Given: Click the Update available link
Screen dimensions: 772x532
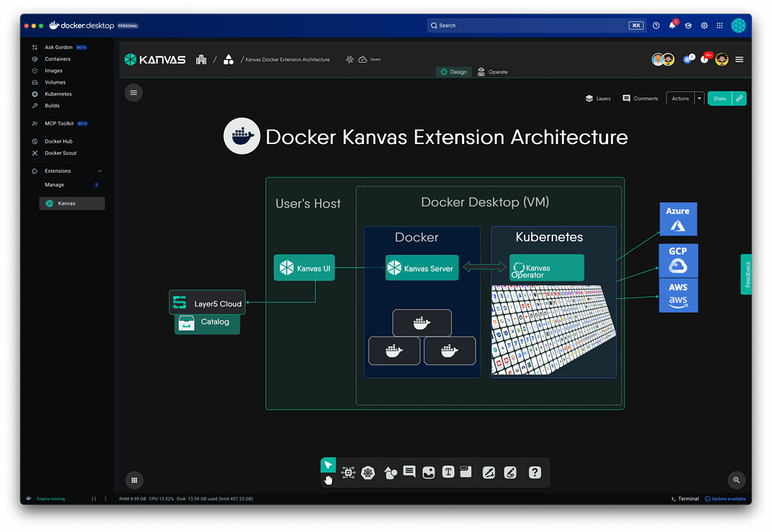Looking at the screenshot, I should point(725,499).
